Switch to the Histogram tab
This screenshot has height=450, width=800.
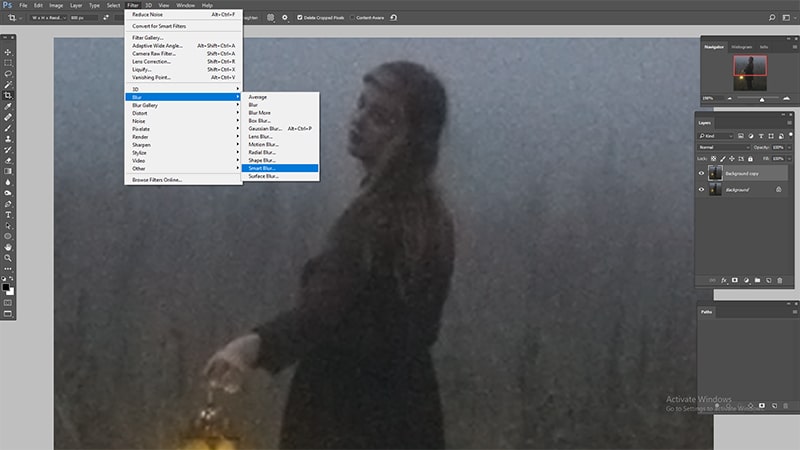pyautogui.click(x=741, y=47)
